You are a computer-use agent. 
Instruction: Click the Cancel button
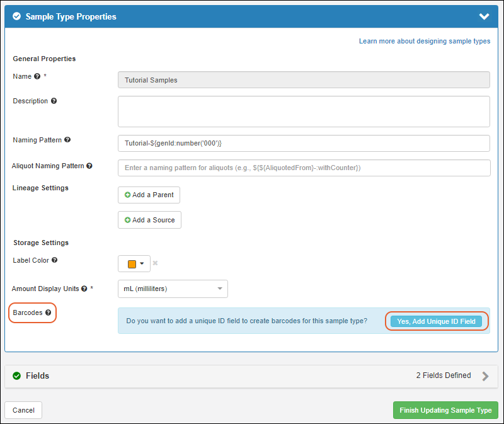[x=23, y=410]
